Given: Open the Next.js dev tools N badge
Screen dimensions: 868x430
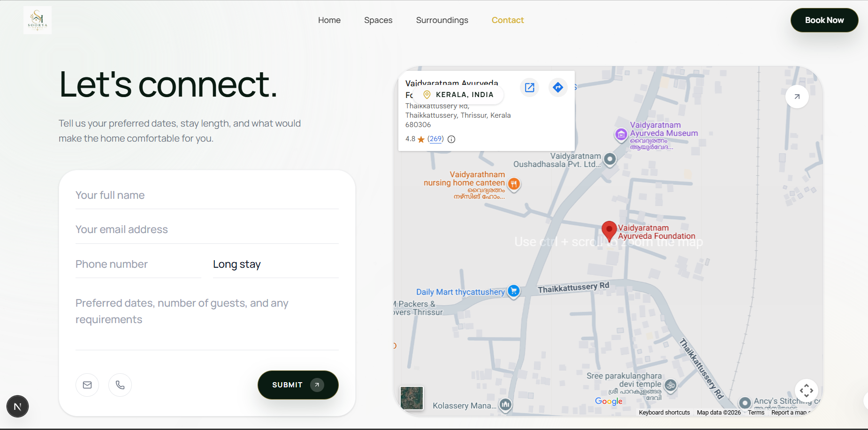Looking at the screenshot, I should (x=18, y=407).
